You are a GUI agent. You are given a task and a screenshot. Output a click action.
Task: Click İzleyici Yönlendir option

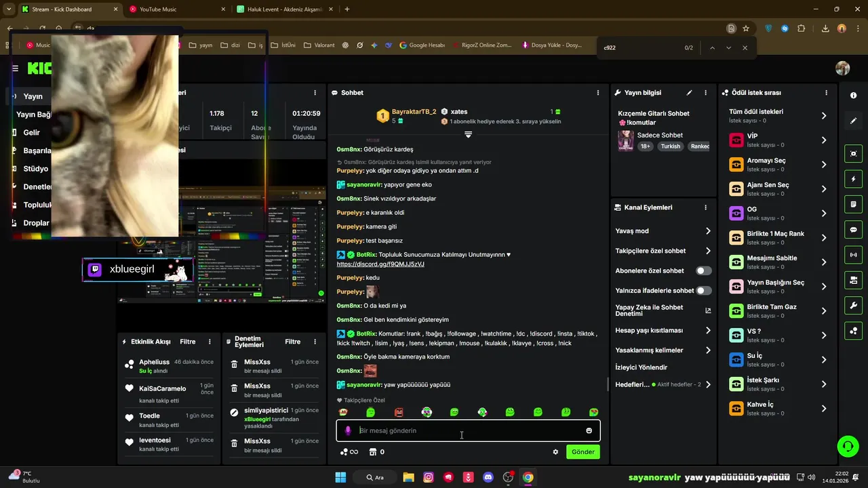[642, 367]
